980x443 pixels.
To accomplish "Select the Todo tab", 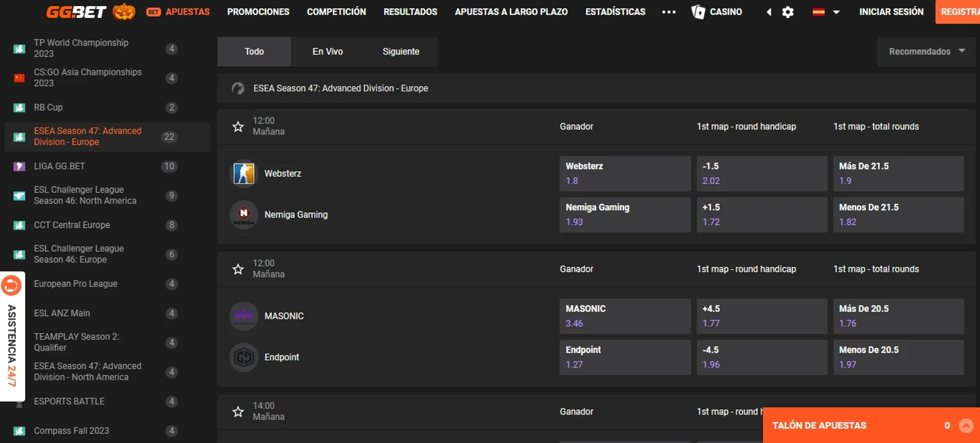I will coord(254,52).
